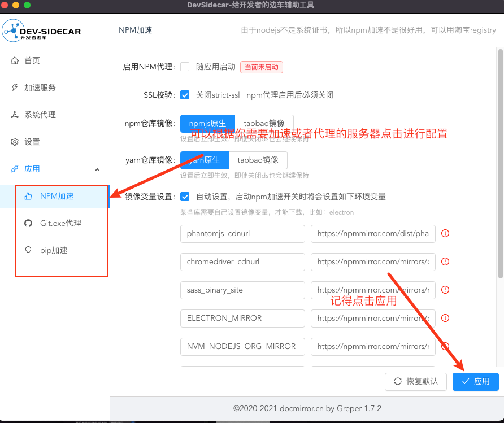Switch yarn仓库镜像 to taobao镜像
The width and height of the screenshot is (504, 423).
point(257,160)
